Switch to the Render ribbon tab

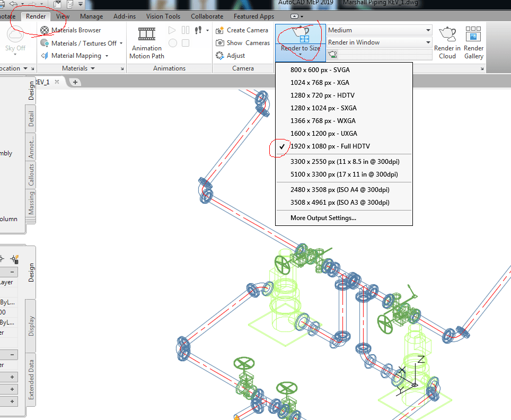point(35,16)
